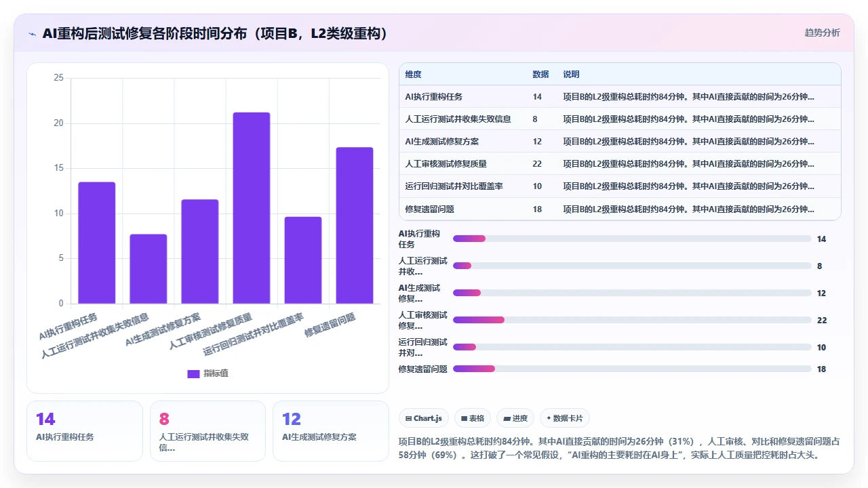Screen dimensions: 868x488
Task: Click the tallest bar, 人工审核测试修复质量
Action: 252,208
